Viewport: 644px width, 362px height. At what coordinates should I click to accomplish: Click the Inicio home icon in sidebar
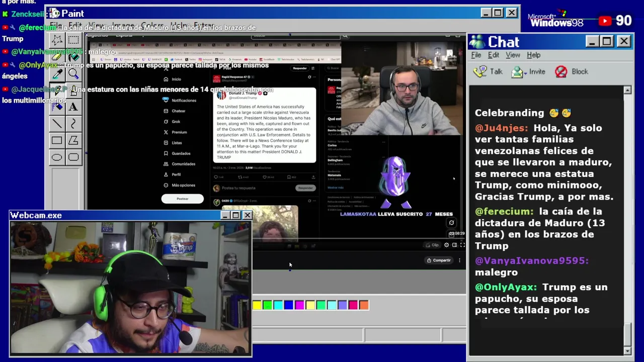click(x=166, y=79)
